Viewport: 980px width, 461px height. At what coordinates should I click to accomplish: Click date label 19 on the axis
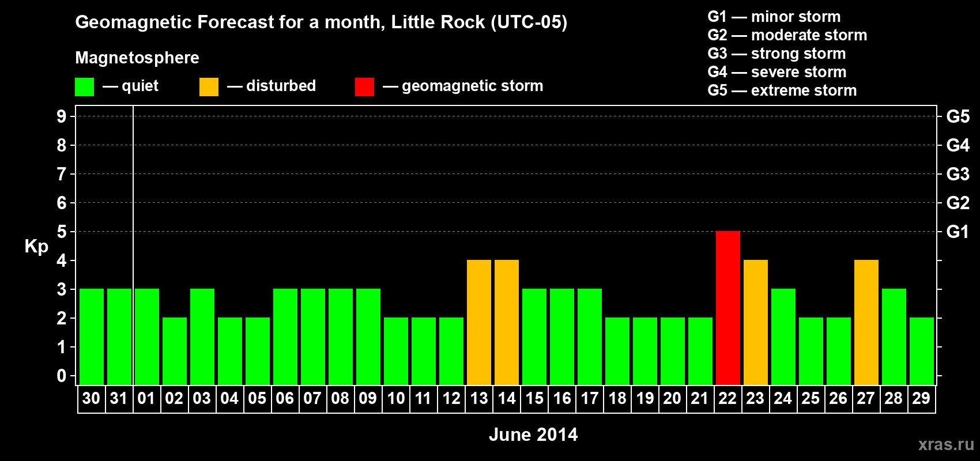click(645, 399)
